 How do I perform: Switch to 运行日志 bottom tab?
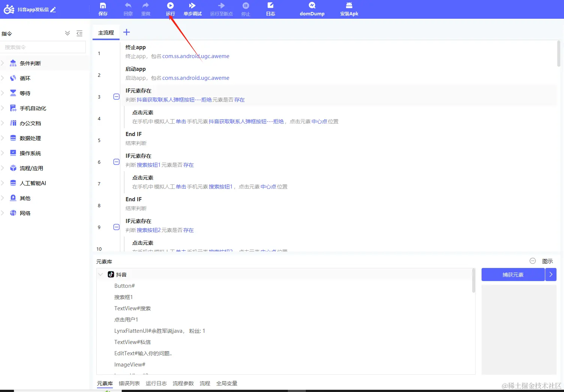[x=156, y=383]
